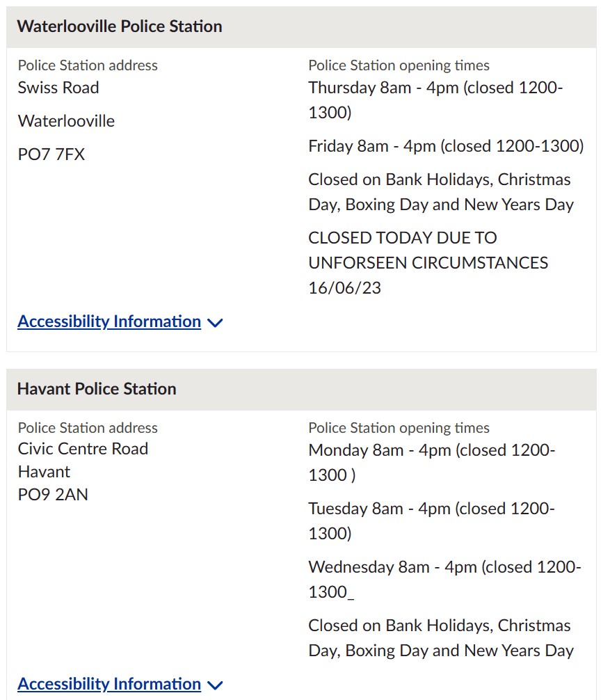
Task: Select the Swiss Road address line
Action: (x=58, y=88)
